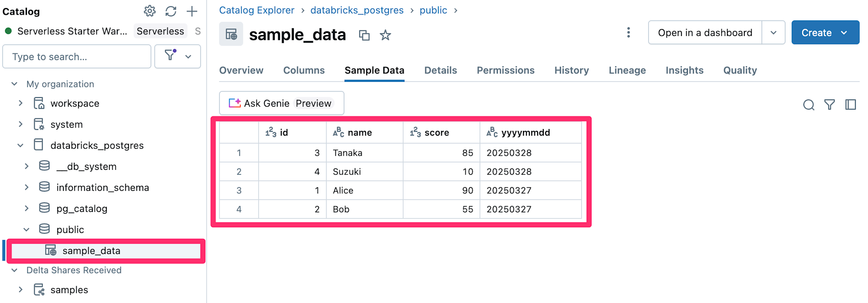This screenshot has width=868, height=303.
Task: Open the Permissions tab
Action: [x=506, y=70]
